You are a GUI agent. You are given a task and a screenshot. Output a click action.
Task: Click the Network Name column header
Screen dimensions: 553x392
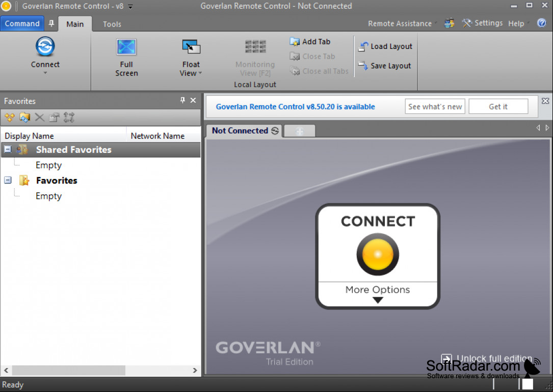click(164, 136)
